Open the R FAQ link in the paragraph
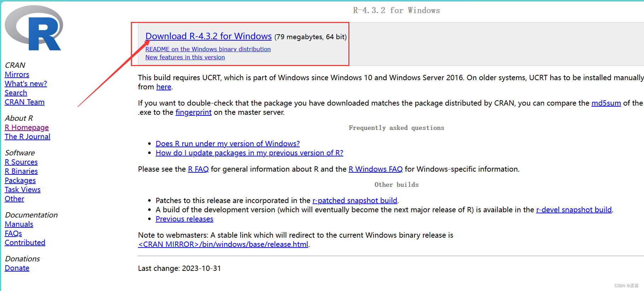This screenshot has height=291, width=644. click(x=198, y=169)
